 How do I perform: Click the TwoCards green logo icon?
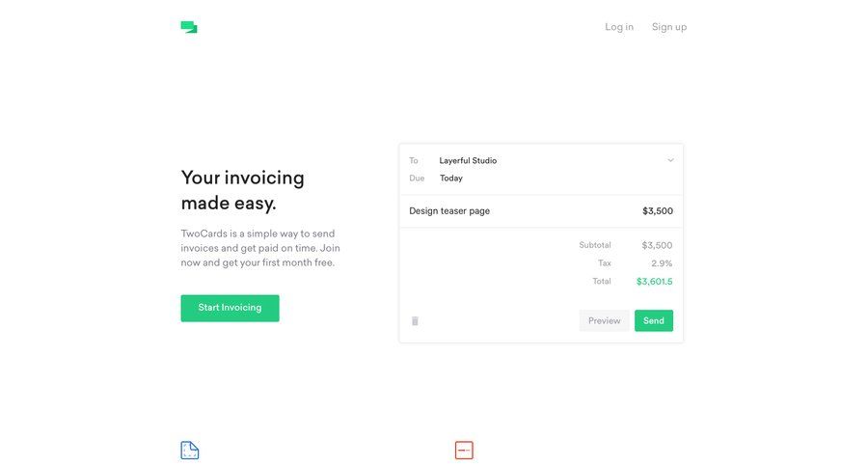[189, 27]
